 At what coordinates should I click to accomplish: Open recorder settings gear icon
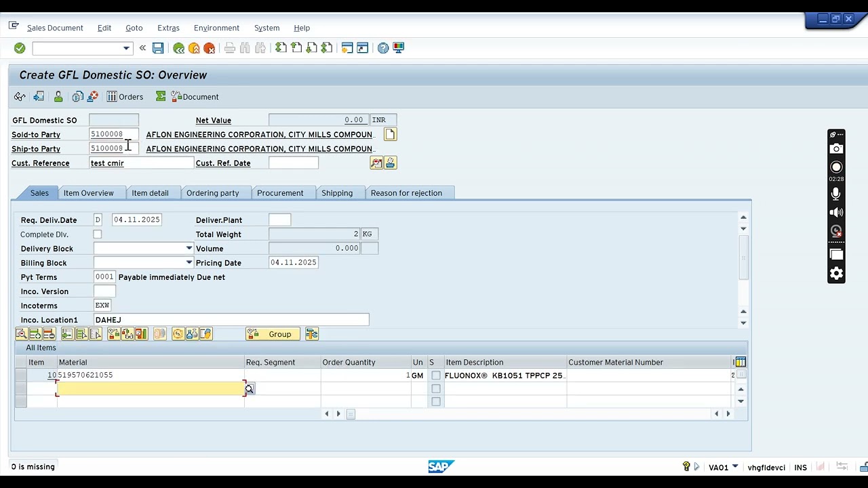(836, 274)
